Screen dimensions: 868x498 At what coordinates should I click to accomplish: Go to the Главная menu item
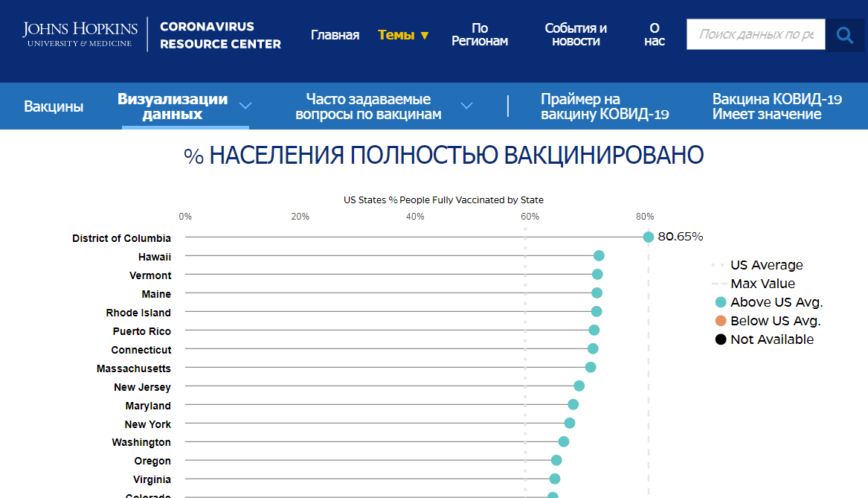pyautogui.click(x=335, y=35)
